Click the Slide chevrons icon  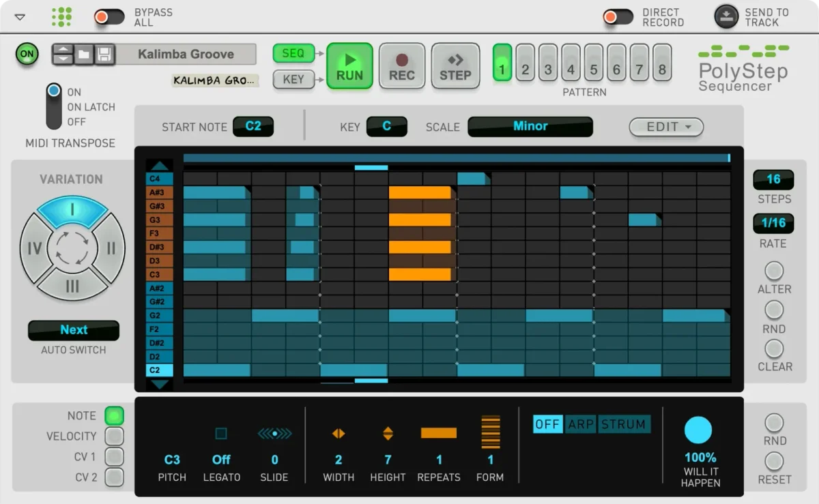[x=274, y=434]
